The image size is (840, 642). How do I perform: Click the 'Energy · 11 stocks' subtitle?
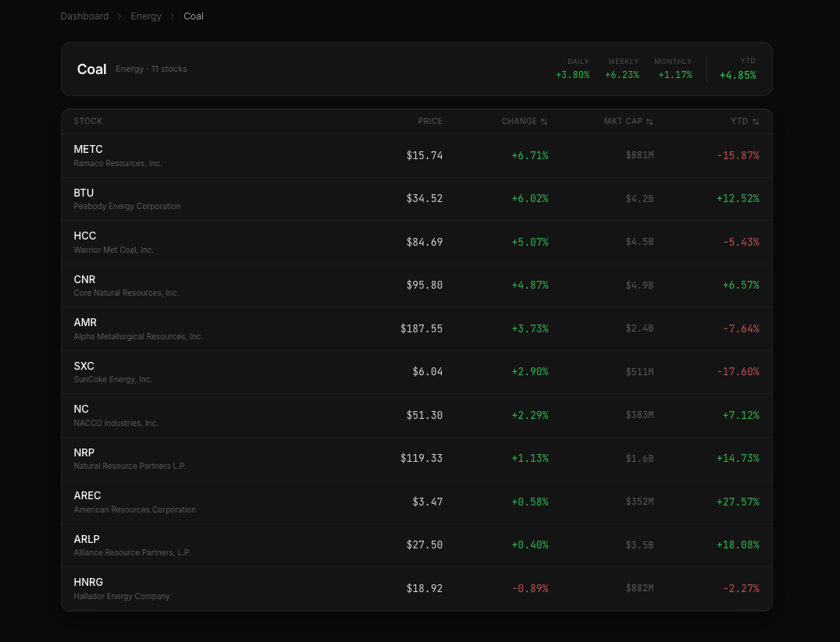pos(151,69)
